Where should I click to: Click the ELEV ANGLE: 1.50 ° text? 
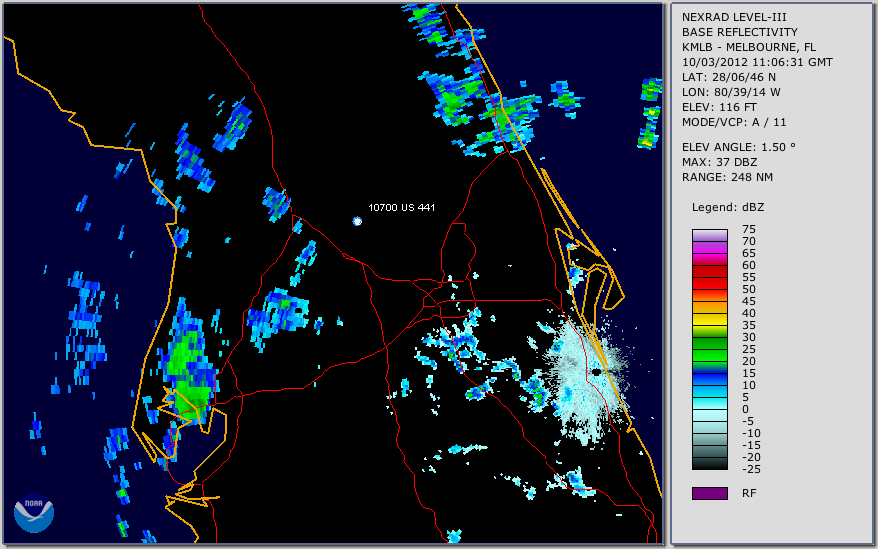tap(739, 147)
